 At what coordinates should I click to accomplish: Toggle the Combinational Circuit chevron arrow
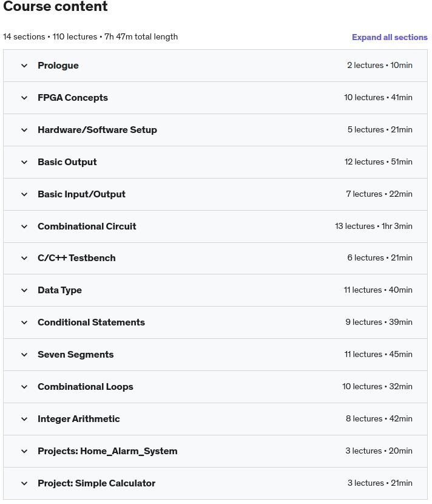point(24,226)
